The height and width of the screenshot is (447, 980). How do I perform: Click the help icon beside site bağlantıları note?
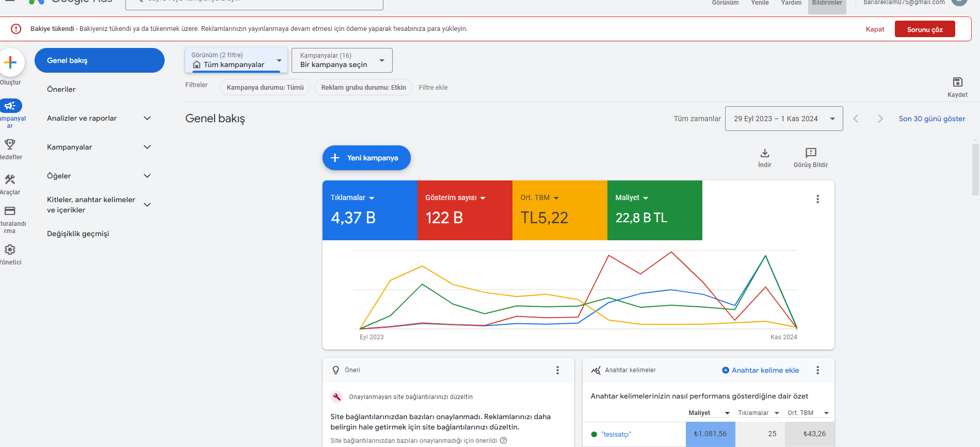(504, 440)
